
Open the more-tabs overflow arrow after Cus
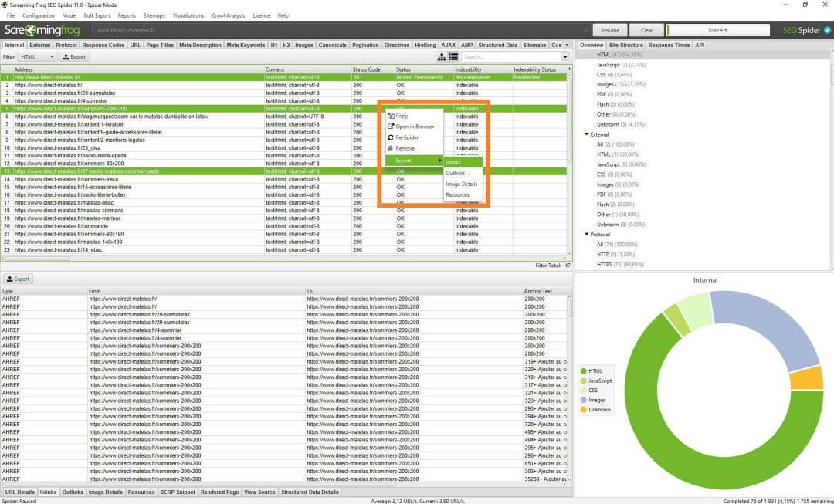pyautogui.click(x=568, y=45)
